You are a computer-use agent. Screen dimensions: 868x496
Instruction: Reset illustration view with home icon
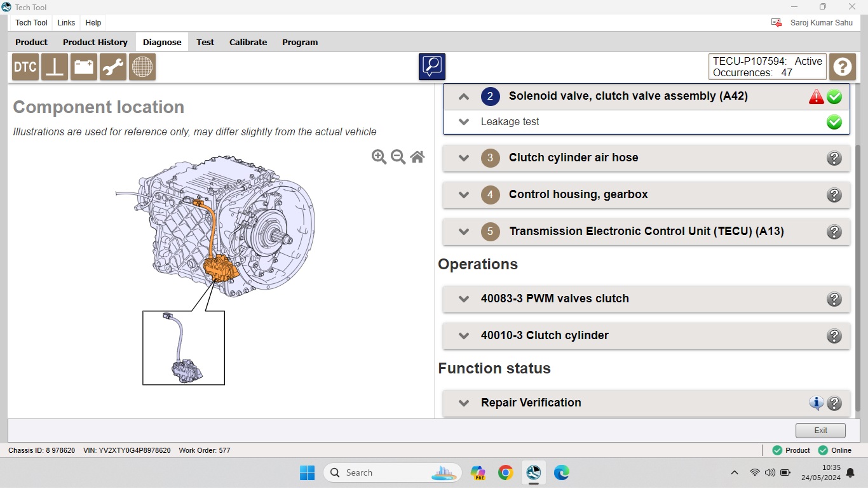point(417,157)
